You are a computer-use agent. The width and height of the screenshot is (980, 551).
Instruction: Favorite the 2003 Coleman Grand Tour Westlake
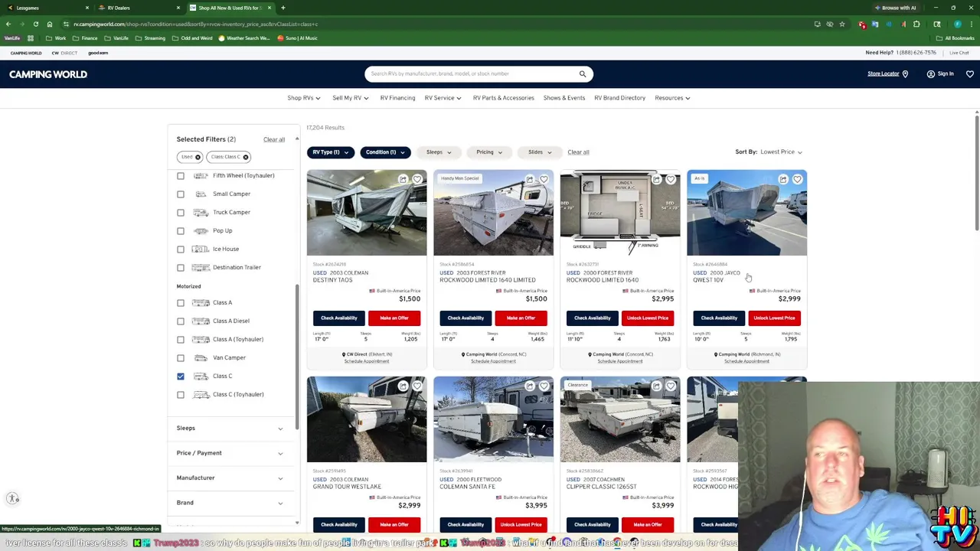point(417,386)
